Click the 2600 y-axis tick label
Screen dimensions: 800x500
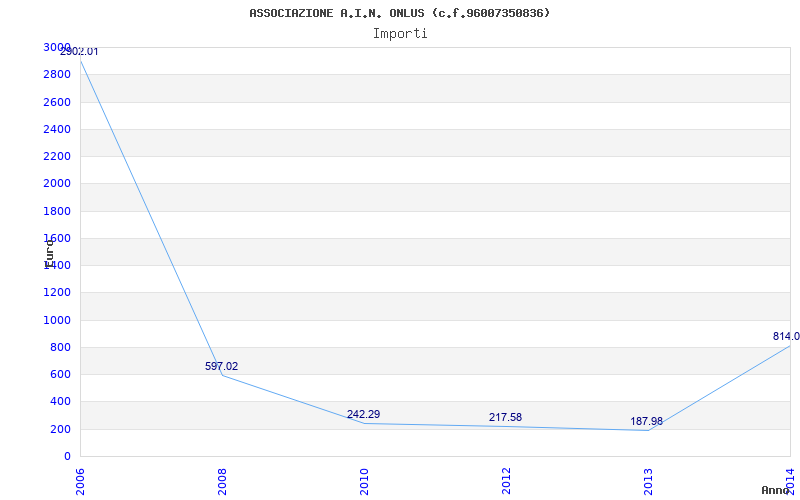pos(57,102)
